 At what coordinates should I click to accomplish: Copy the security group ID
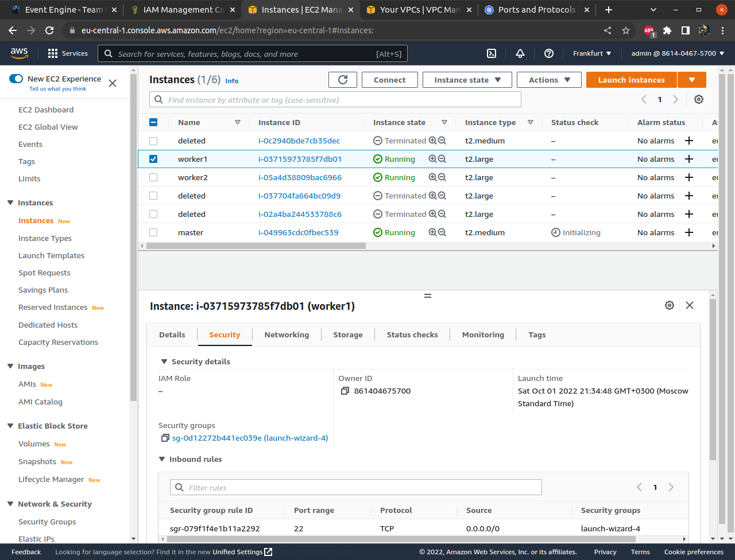(x=165, y=438)
